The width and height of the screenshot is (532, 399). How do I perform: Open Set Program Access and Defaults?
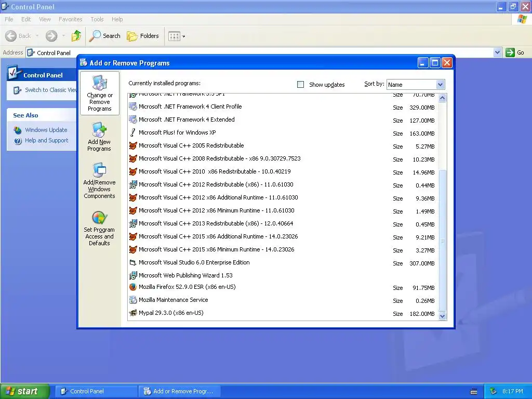click(99, 229)
